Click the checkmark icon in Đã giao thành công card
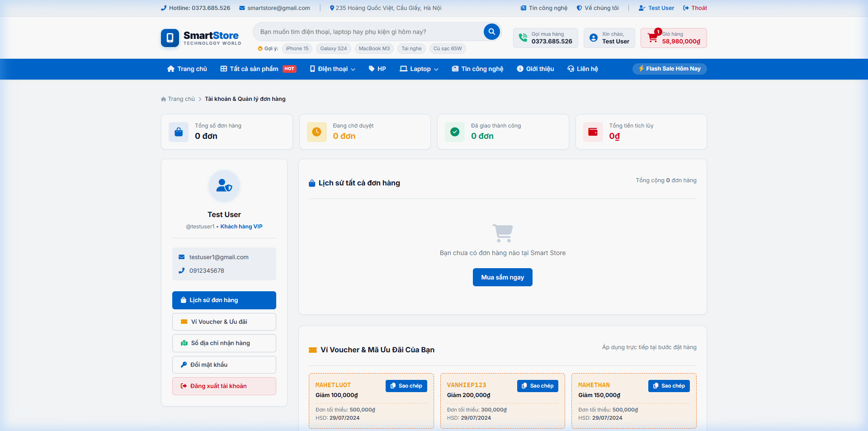Viewport: 868px width, 431px height. tap(455, 132)
